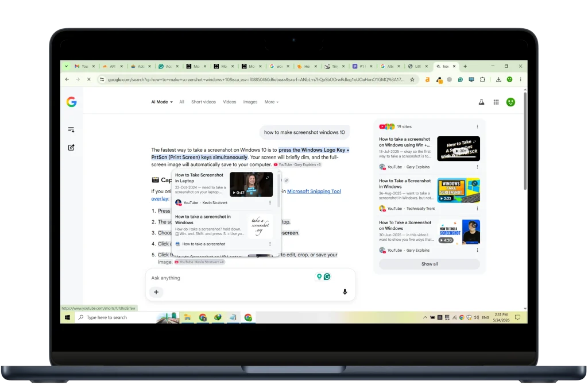Open Windows Start menu
The height and width of the screenshot is (384, 588).
[68, 317]
